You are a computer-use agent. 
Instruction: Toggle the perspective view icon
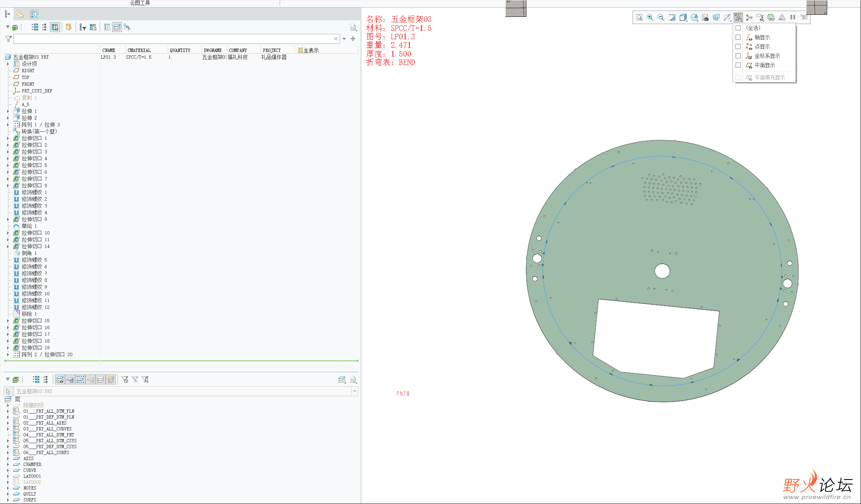click(716, 17)
